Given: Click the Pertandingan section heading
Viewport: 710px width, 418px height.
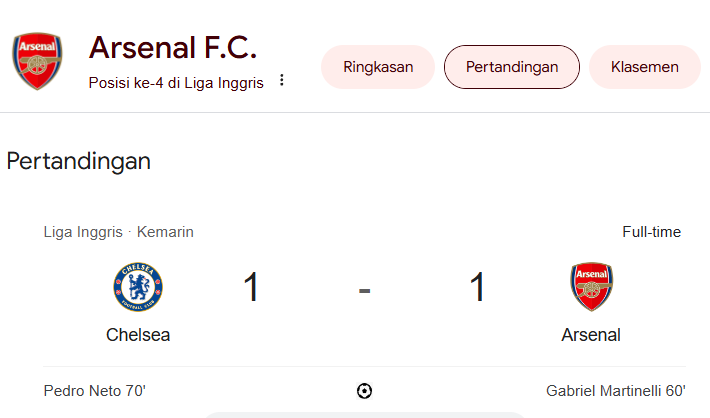Looking at the screenshot, I should tap(79, 161).
